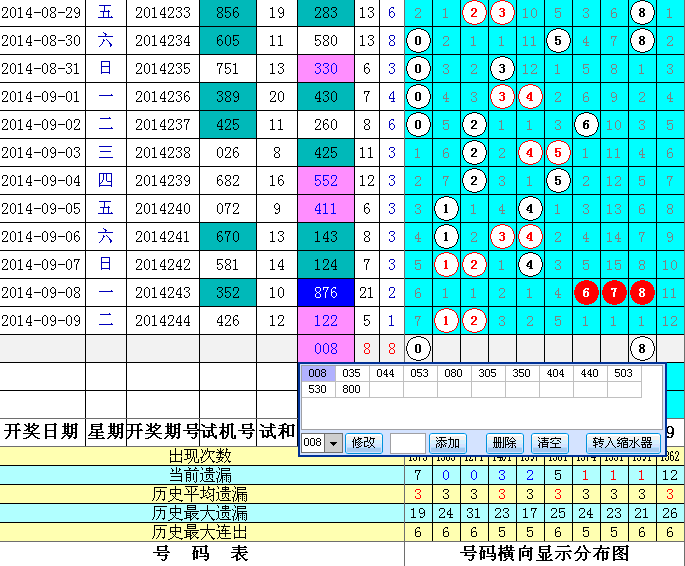Click 转入缩水器 to transfer numbers
The height and width of the screenshot is (566, 685).
(x=621, y=443)
